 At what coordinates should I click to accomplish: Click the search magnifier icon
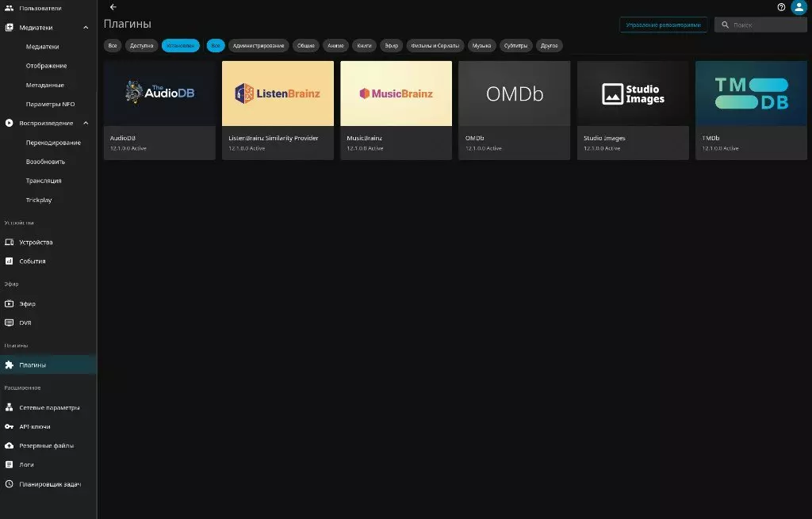tap(725, 25)
